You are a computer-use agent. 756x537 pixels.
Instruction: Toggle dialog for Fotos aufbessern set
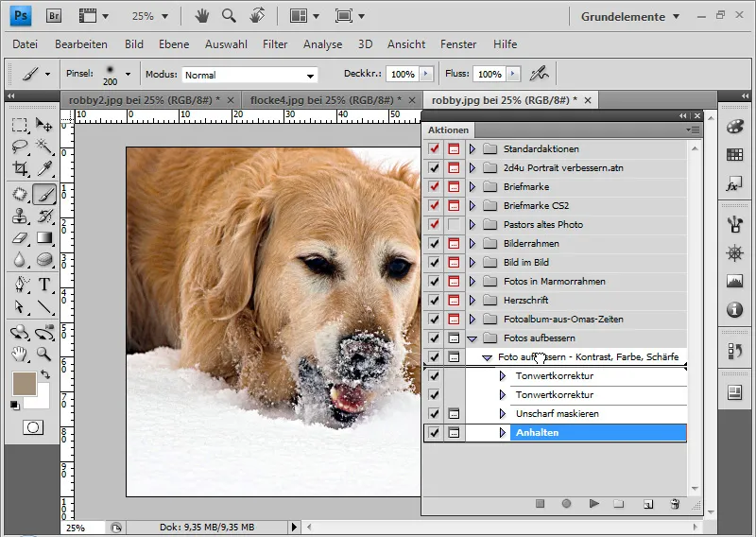pos(454,338)
